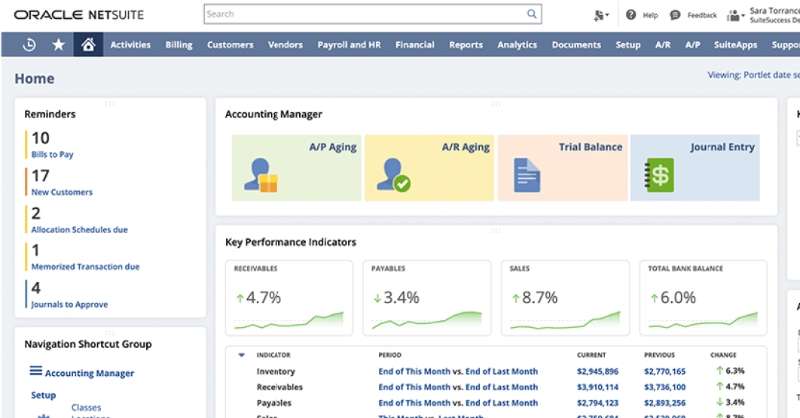Open the Bills to Pay reminder

point(52,154)
